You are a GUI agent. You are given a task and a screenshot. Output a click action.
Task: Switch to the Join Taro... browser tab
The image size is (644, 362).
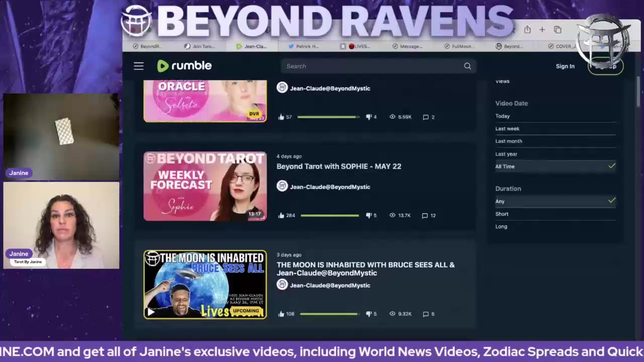coord(199,46)
